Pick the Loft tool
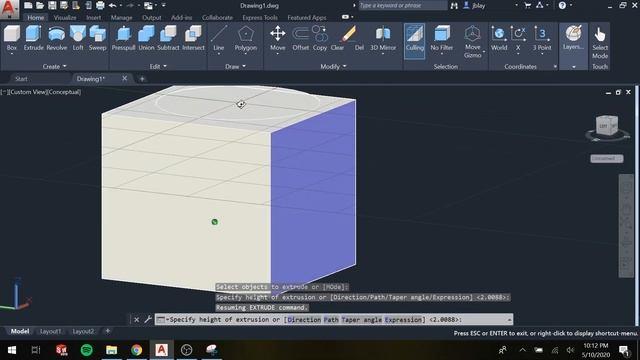This screenshot has height=360, width=640. coord(78,38)
